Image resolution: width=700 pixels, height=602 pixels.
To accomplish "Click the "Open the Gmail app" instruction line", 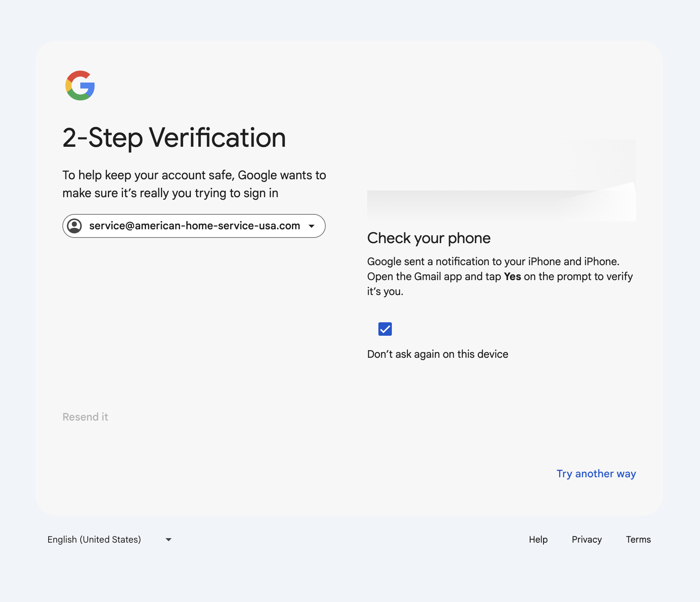I will [433, 277].
